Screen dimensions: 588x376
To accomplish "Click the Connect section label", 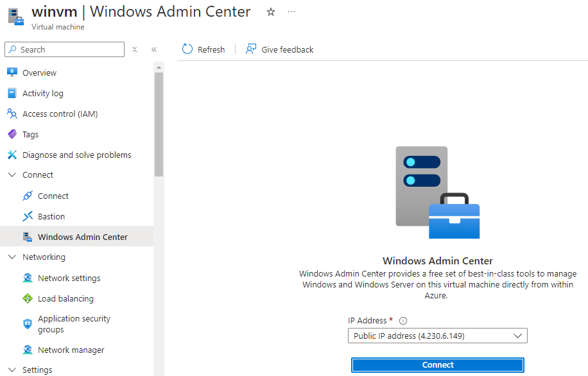I will (37, 175).
